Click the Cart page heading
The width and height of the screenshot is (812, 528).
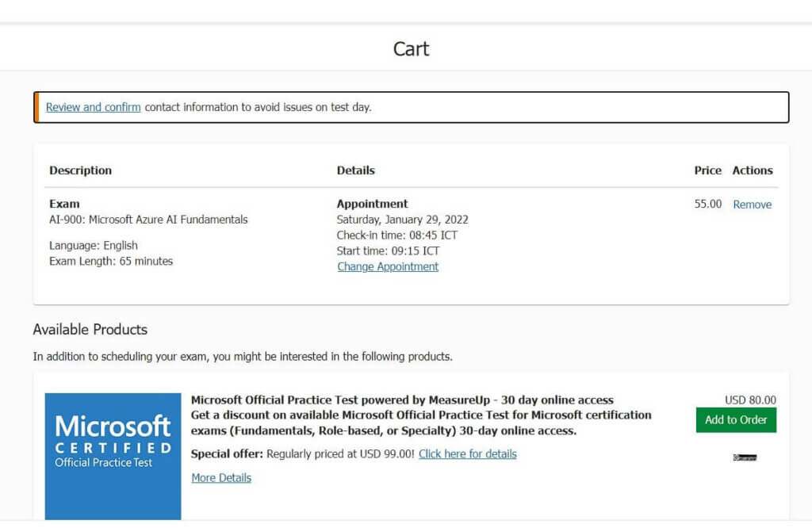point(411,49)
